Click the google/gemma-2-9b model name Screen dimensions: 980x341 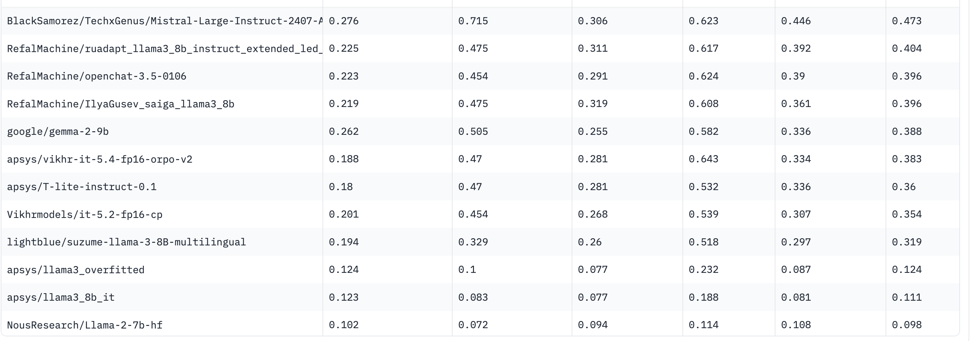coord(58,132)
